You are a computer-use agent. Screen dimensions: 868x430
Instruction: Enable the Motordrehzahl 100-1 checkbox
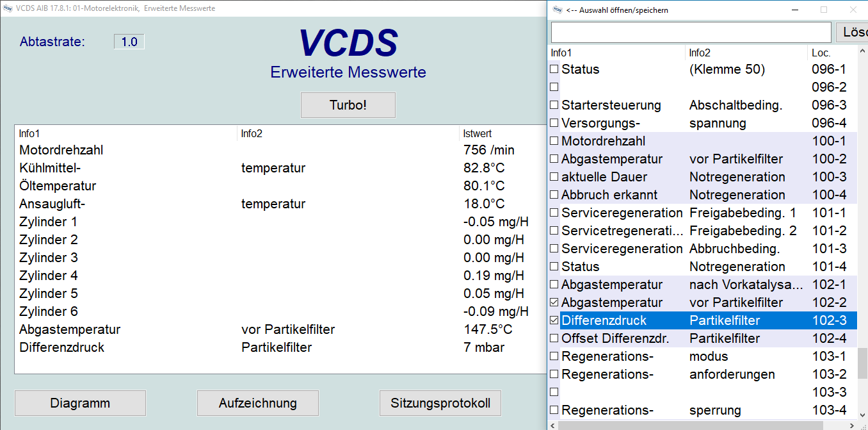coord(554,141)
